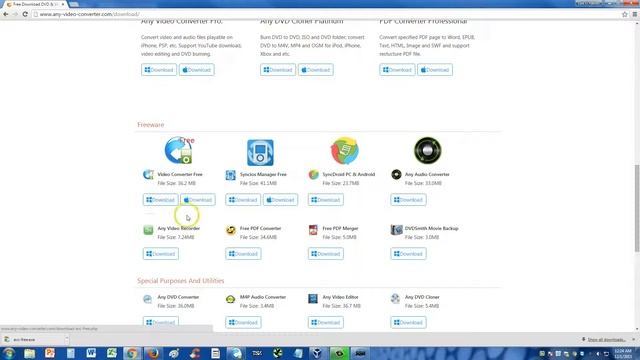Screen dimensions: 640x360
Task: Click the system clock in the taskbar
Action: click(623, 353)
